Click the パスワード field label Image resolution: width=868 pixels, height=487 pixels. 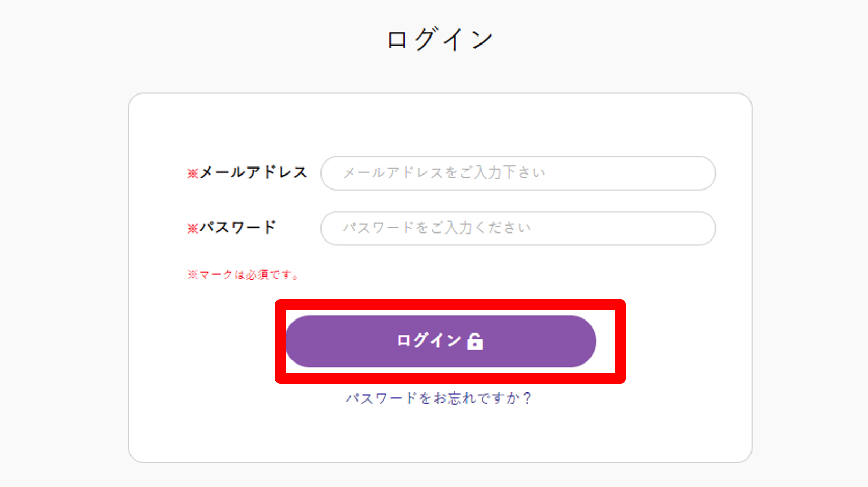(x=238, y=227)
